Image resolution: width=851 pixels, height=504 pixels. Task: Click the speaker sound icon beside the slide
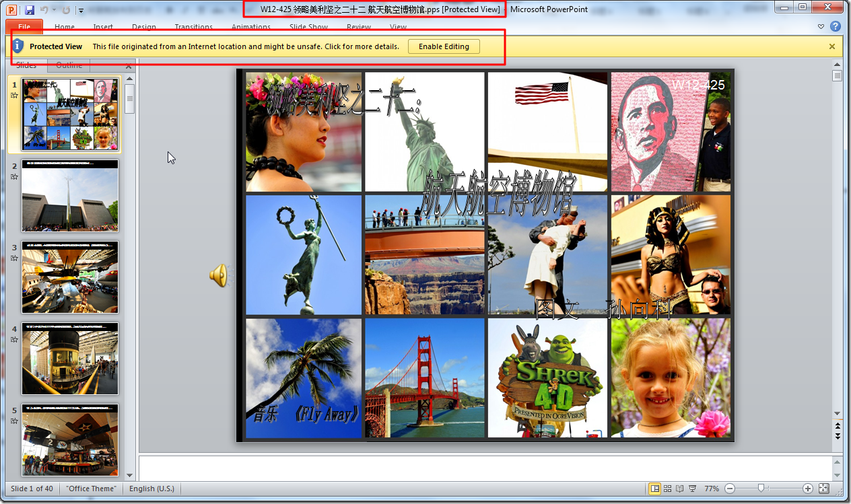click(219, 275)
